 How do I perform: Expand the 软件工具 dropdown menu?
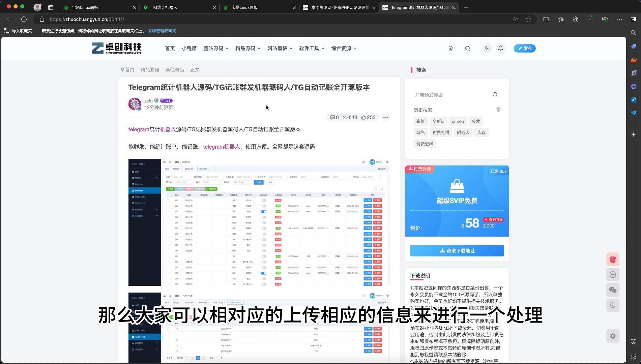312,48
